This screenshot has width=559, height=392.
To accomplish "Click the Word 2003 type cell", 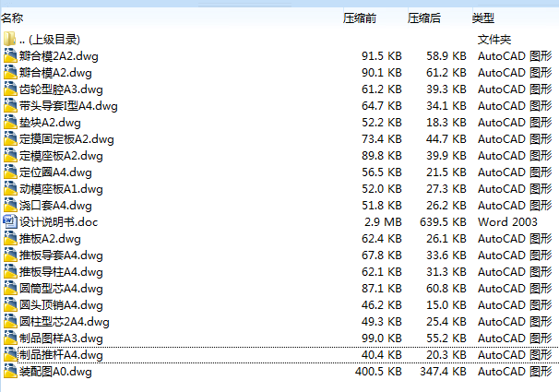I will coord(507,222).
